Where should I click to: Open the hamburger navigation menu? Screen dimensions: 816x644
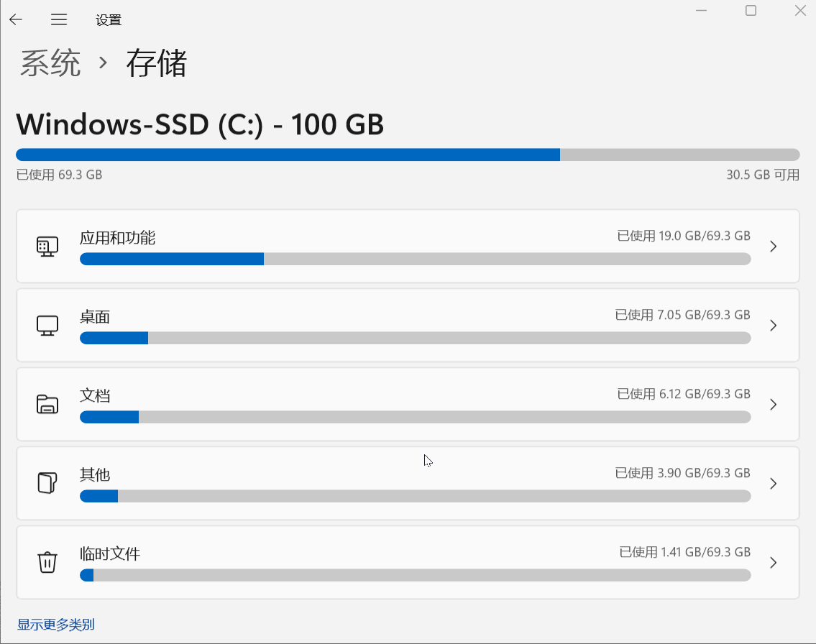pos(59,19)
